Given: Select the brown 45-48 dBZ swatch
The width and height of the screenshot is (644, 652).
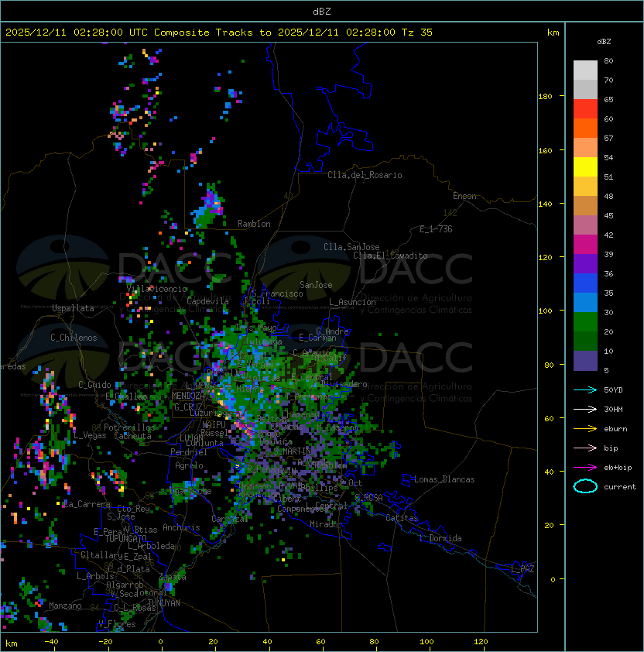Looking at the screenshot, I should (585, 205).
